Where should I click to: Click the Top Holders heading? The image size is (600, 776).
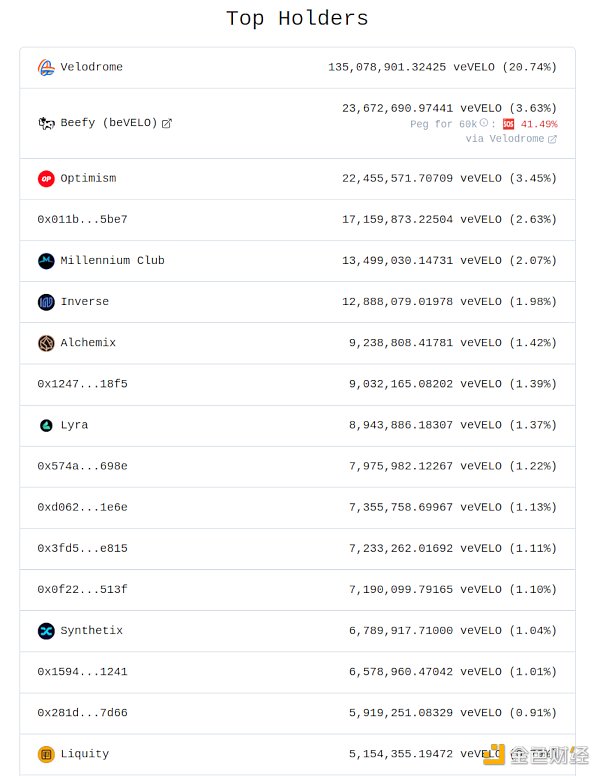tap(297, 18)
